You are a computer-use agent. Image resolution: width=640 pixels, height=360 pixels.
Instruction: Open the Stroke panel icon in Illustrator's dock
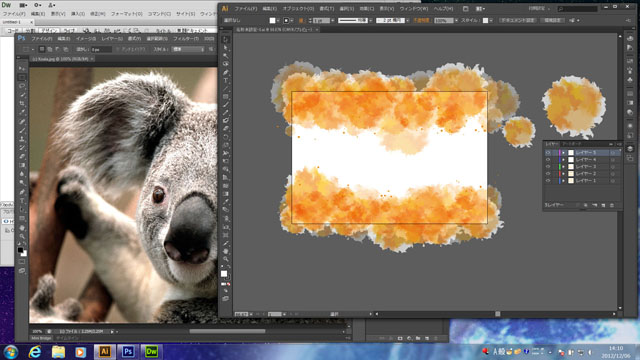(x=630, y=93)
